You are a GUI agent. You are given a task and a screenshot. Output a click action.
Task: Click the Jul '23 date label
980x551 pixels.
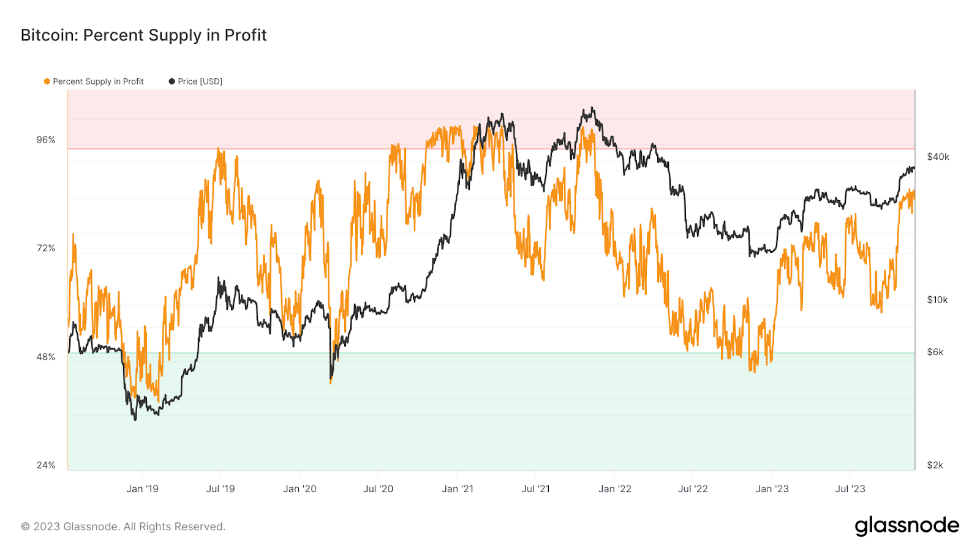[850, 489]
